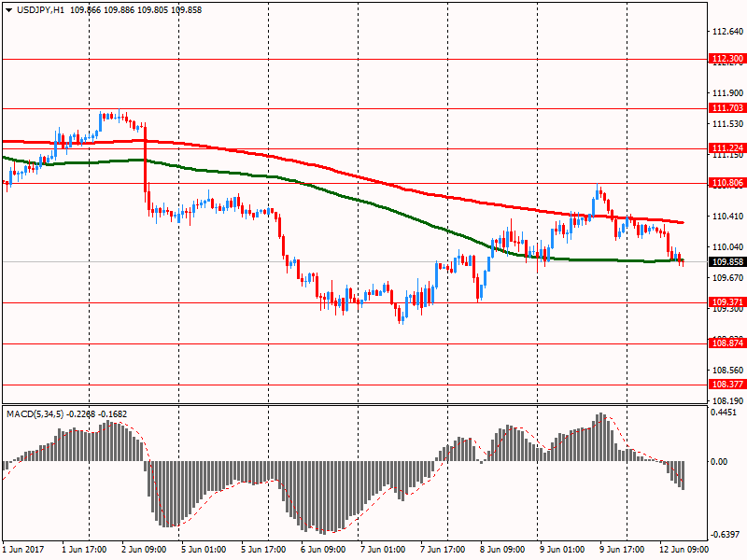The width and height of the screenshot is (747, 560).
Task: Select the 109.670 price scale value
Action: (727, 277)
